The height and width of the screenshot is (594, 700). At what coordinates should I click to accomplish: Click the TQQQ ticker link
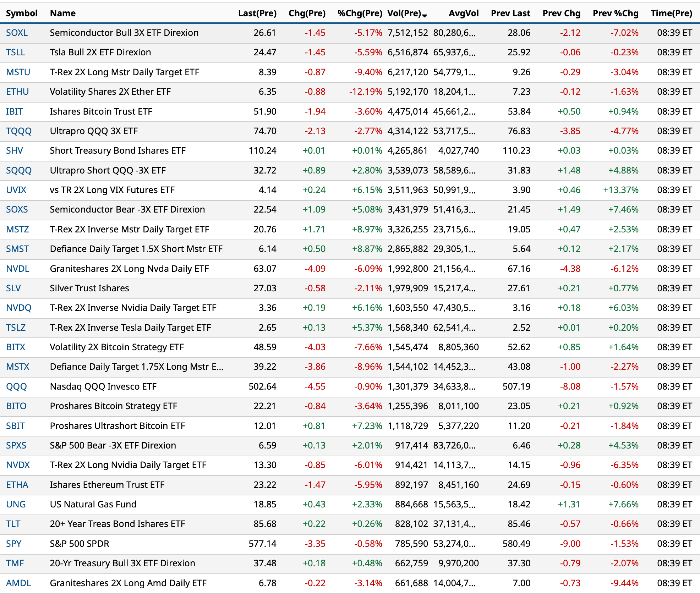pos(18,131)
